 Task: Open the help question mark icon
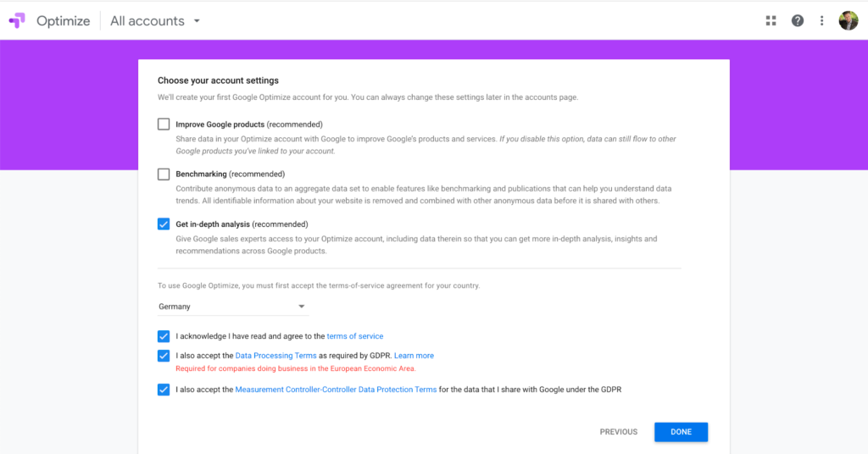797,20
